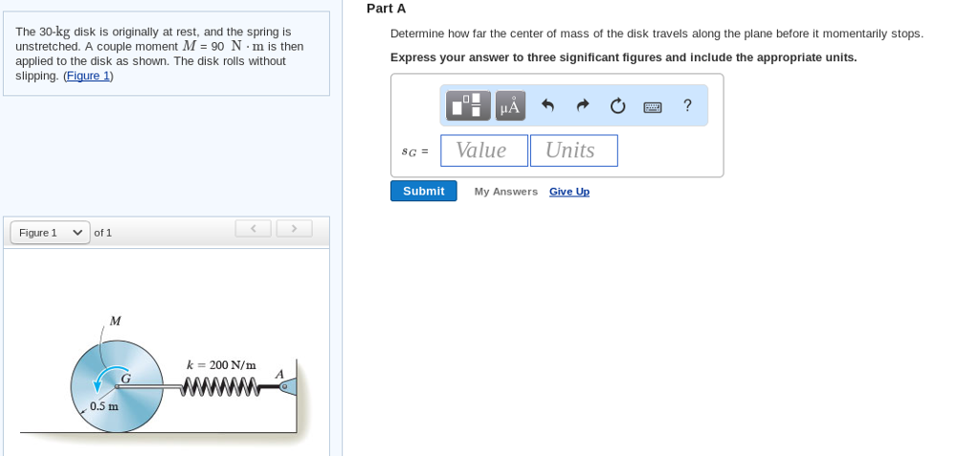Image resolution: width=980 pixels, height=456 pixels.
Task: Click the s_G equals label
Action: [x=414, y=151]
